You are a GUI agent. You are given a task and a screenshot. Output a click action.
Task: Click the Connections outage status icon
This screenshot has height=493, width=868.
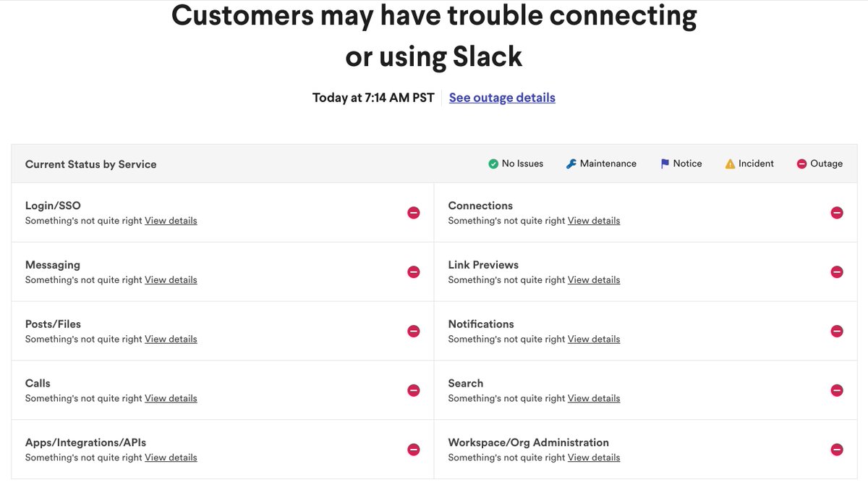[837, 213]
